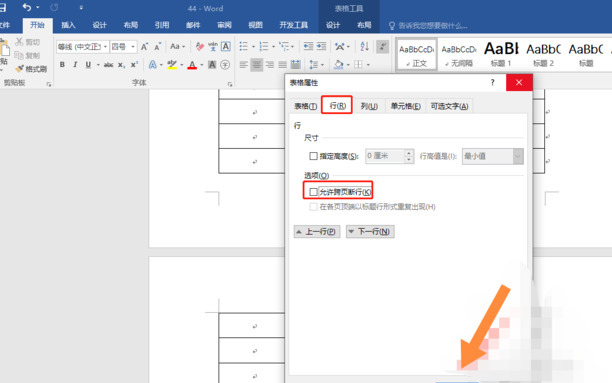Open Change Case Aa dropdown
This screenshot has height=383, width=612.
click(177, 46)
